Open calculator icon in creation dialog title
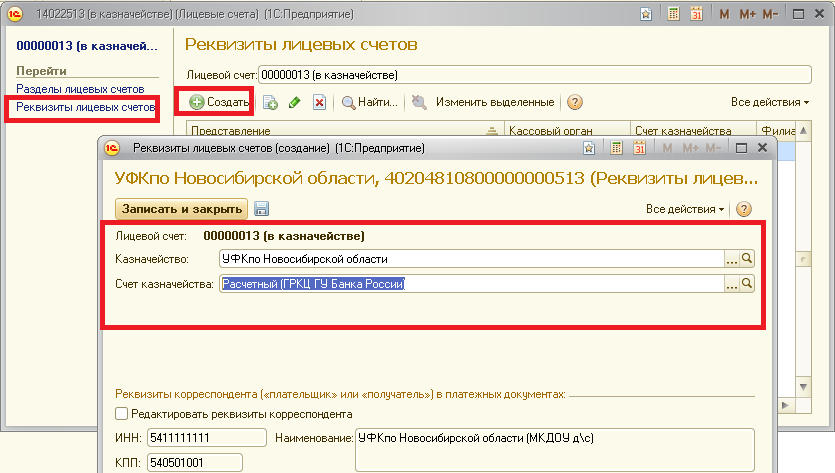Viewport: 835px width, 473px height. tap(616, 148)
